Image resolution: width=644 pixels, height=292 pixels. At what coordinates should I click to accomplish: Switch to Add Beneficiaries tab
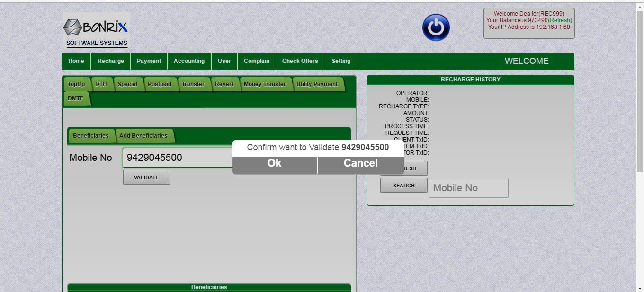143,136
